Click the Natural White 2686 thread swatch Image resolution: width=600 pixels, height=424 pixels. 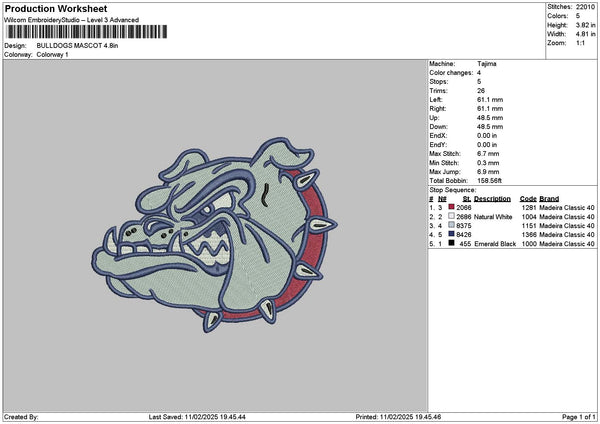(x=452, y=216)
